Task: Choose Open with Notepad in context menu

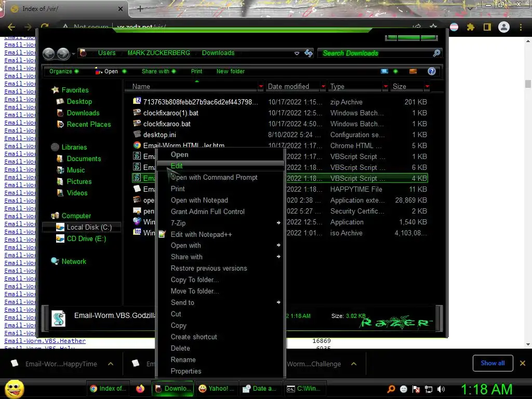Action: (220, 200)
